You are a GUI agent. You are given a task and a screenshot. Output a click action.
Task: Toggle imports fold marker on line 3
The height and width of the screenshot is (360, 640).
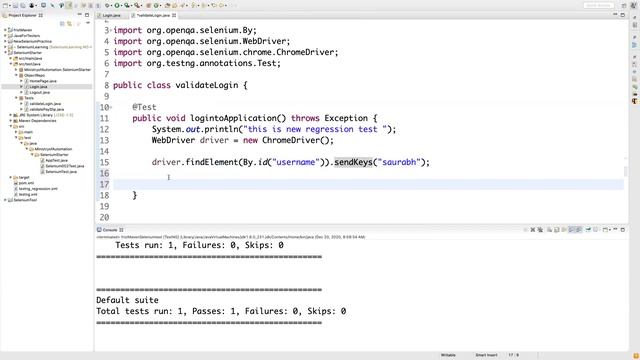tap(111, 30)
